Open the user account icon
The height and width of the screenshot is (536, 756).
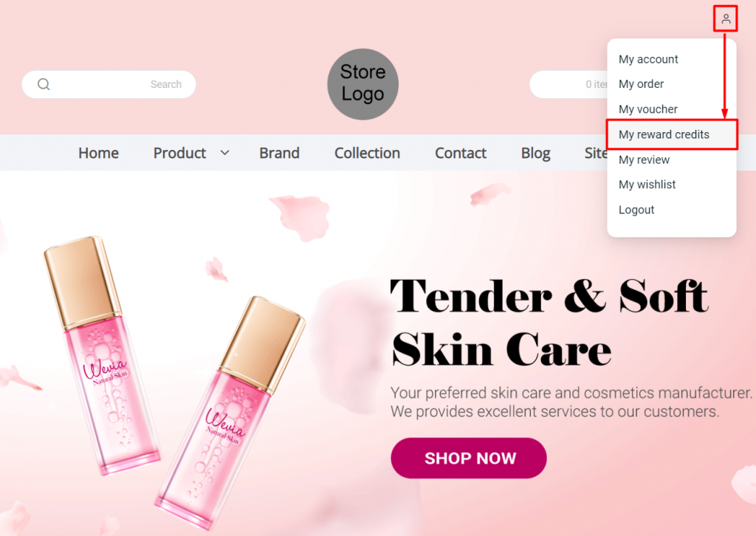pyautogui.click(x=726, y=18)
